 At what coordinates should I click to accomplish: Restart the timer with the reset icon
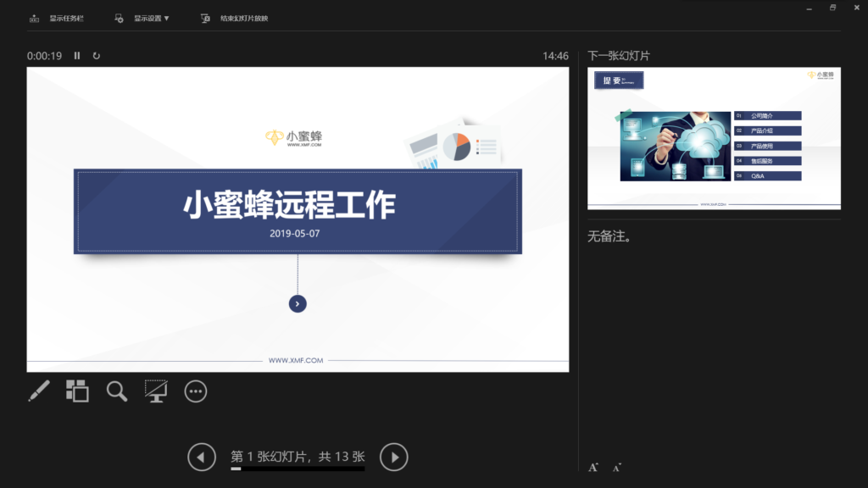pyautogui.click(x=97, y=56)
